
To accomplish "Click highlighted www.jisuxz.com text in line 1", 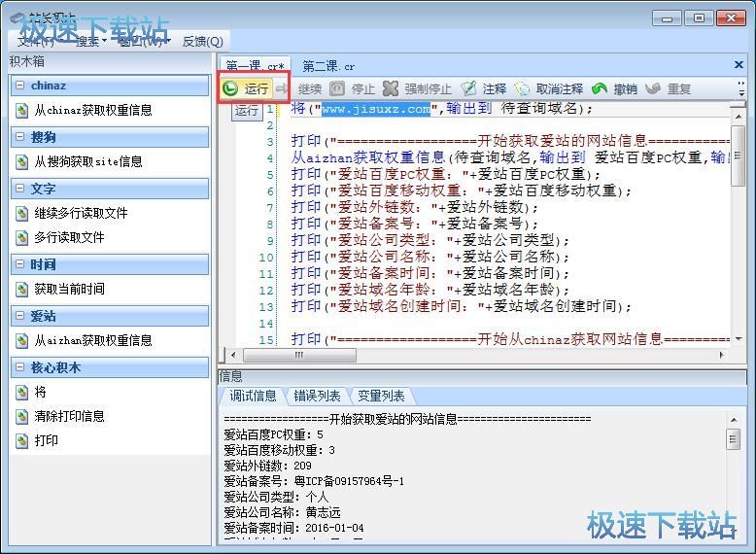I will tap(376, 109).
